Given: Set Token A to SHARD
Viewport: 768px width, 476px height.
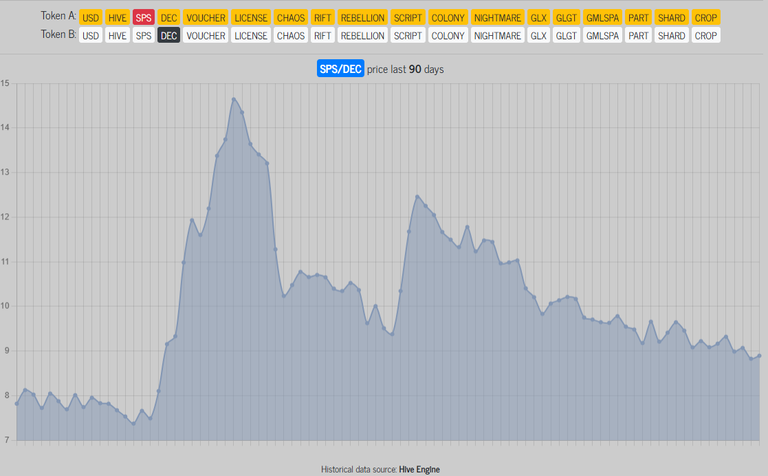Looking at the screenshot, I should coord(672,18).
